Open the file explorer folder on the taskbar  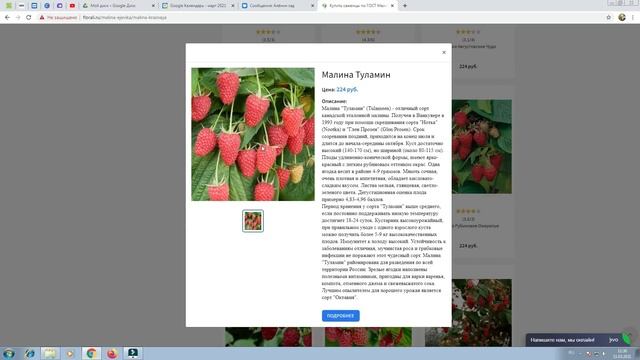click(50, 353)
